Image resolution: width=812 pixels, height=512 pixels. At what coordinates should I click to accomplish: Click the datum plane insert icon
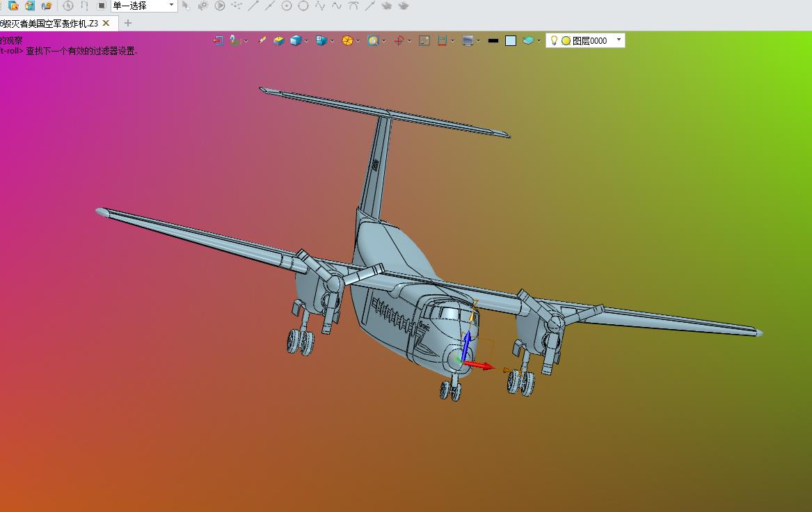coord(234,40)
